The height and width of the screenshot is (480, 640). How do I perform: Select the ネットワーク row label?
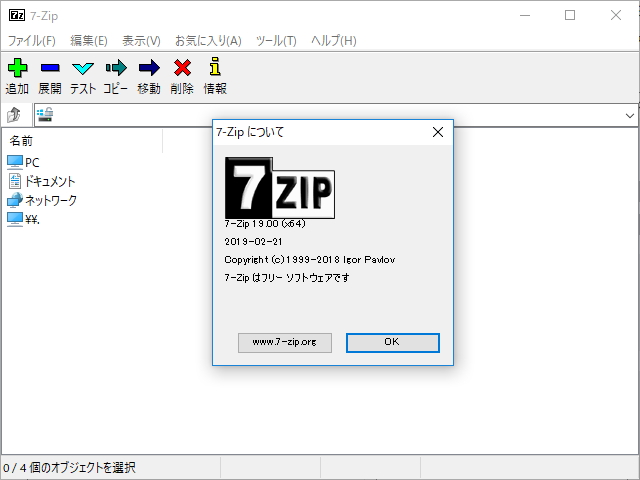[x=51, y=200]
